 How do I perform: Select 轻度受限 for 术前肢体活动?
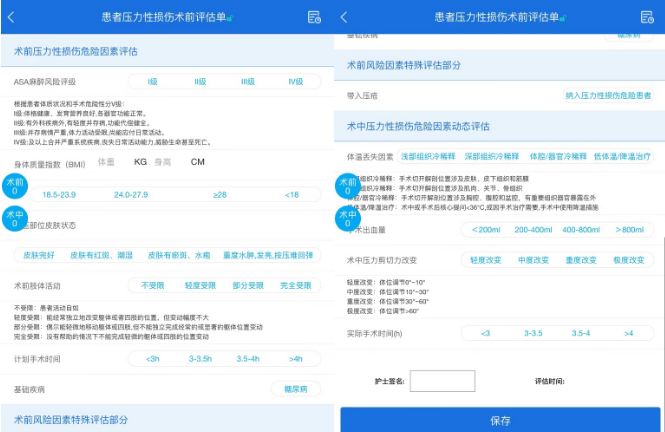(200, 286)
